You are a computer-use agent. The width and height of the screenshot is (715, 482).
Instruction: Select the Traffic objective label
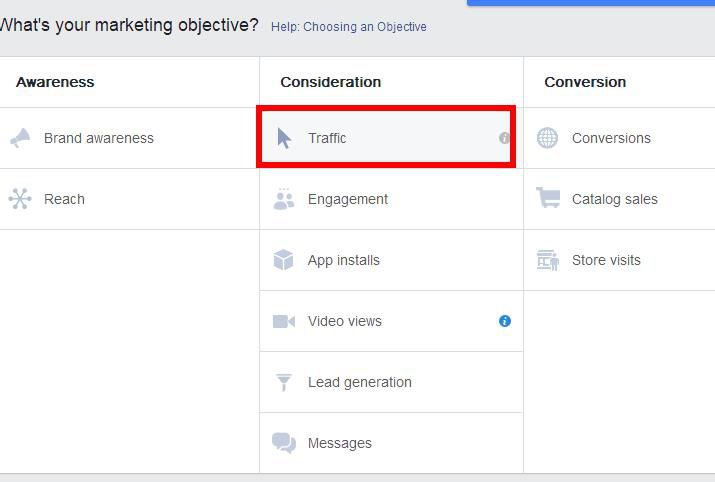pos(327,138)
